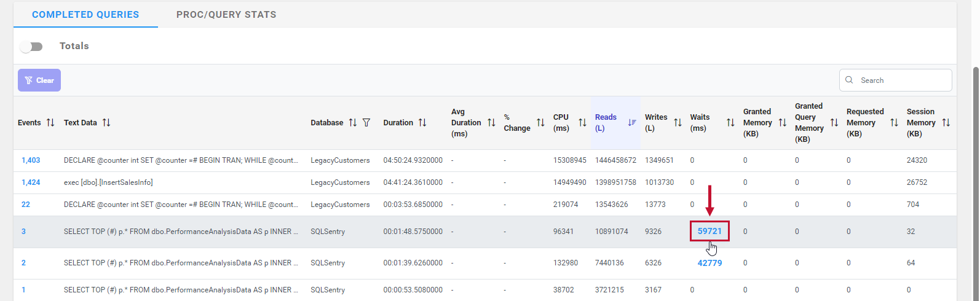Open the 59721 waits link
Image resolution: width=980 pixels, height=301 pixels.
click(x=709, y=231)
